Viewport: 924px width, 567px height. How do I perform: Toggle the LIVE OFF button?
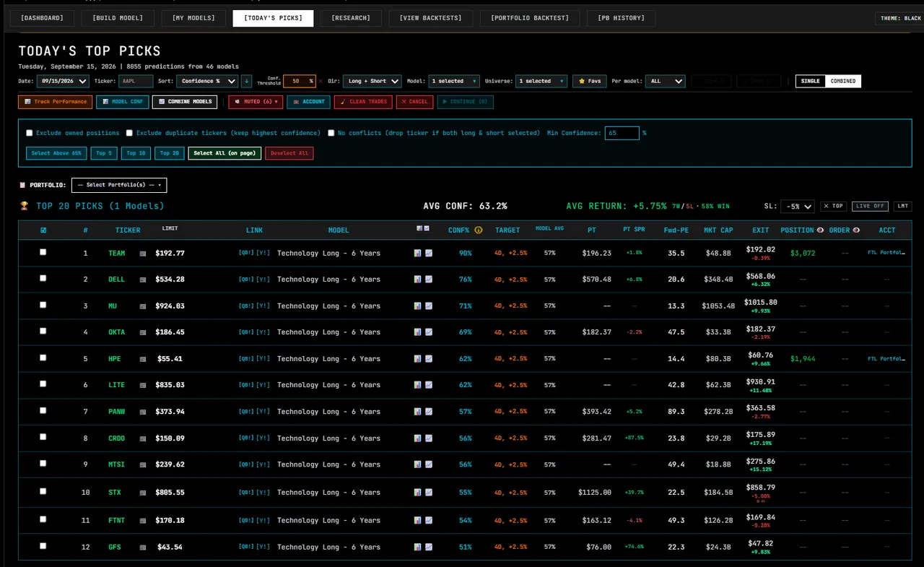click(871, 206)
